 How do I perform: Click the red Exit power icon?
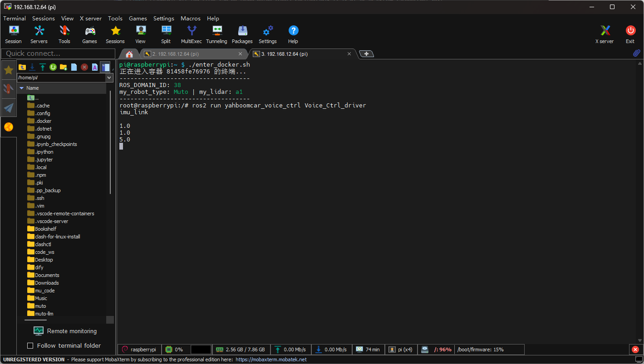click(630, 34)
